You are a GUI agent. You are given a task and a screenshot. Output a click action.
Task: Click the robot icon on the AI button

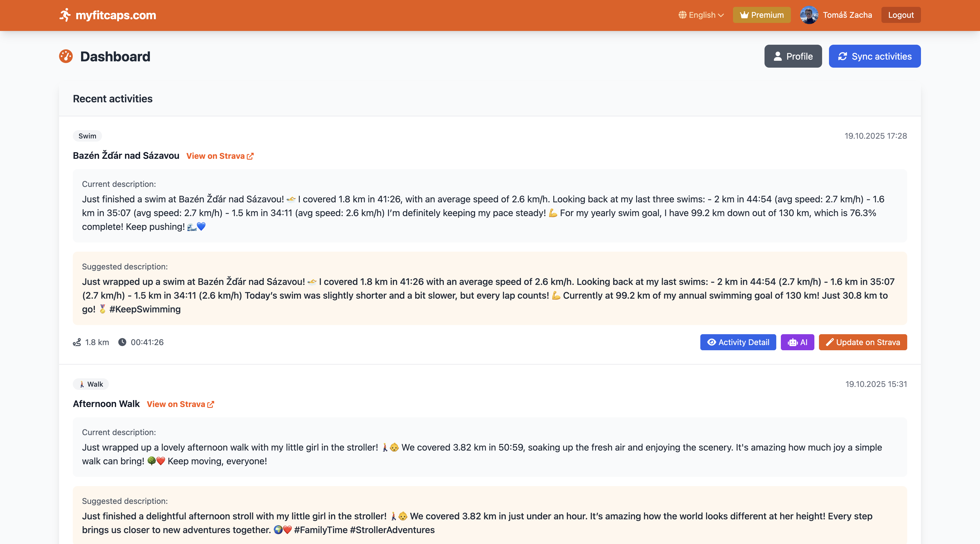[793, 342]
